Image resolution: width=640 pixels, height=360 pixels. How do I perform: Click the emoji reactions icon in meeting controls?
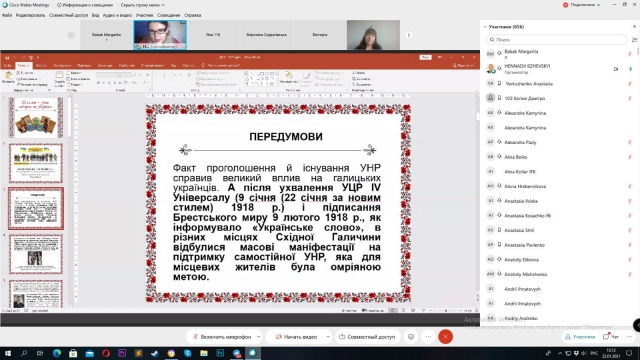click(411, 337)
